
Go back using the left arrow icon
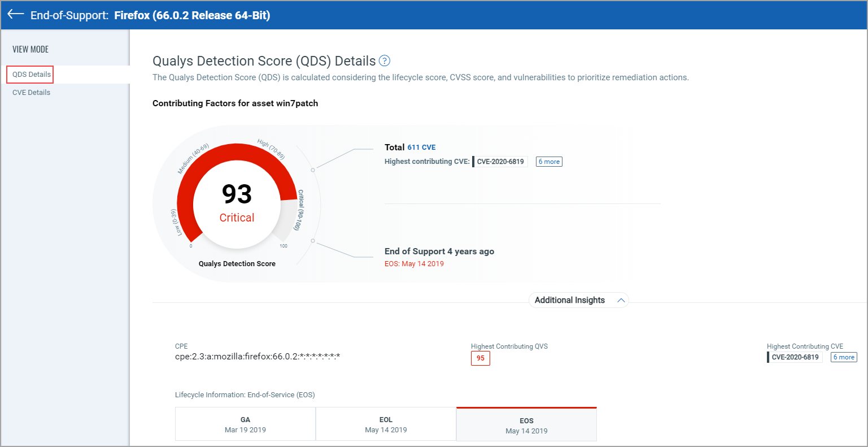15,14
